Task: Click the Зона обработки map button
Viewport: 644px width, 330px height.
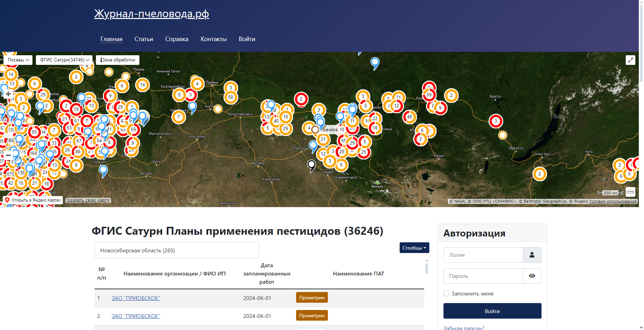Action: (x=118, y=60)
